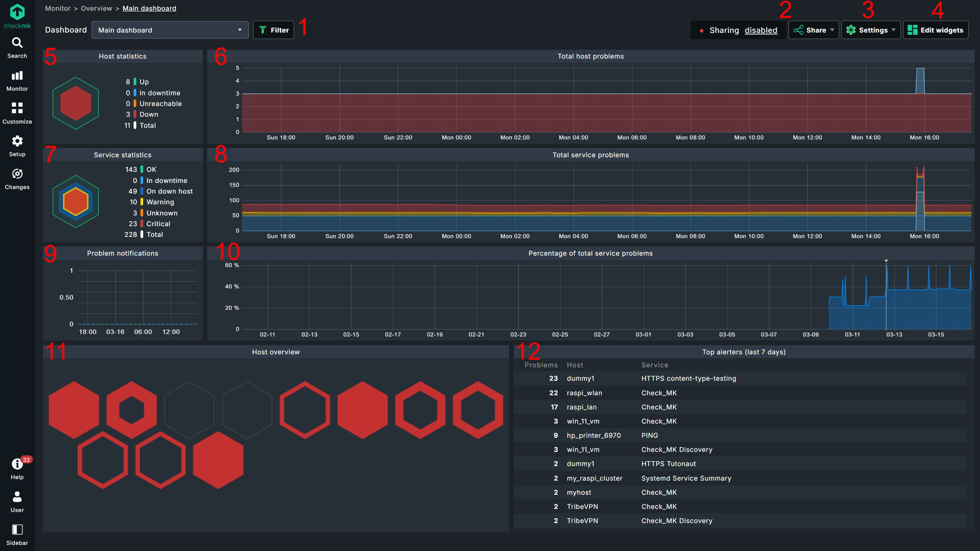Click the Edit widgets button
The height and width of the screenshot is (551, 980).
(x=936, y=30)
